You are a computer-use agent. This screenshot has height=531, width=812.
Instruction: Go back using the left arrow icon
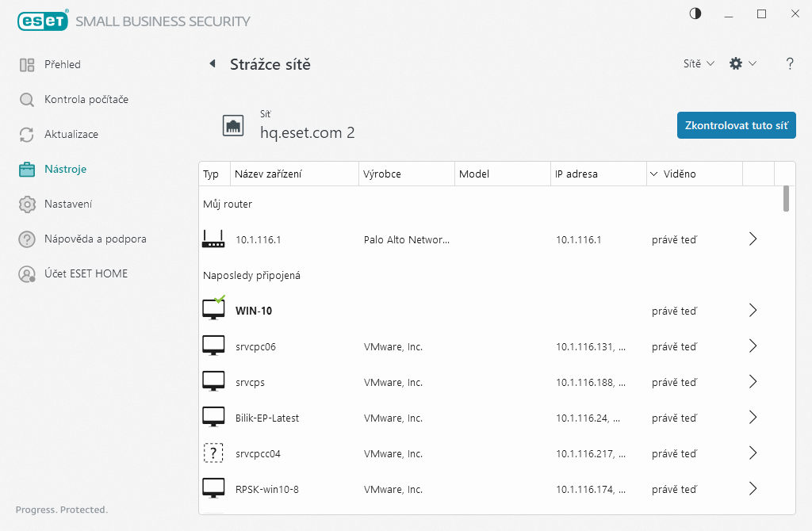pos(212,64)
